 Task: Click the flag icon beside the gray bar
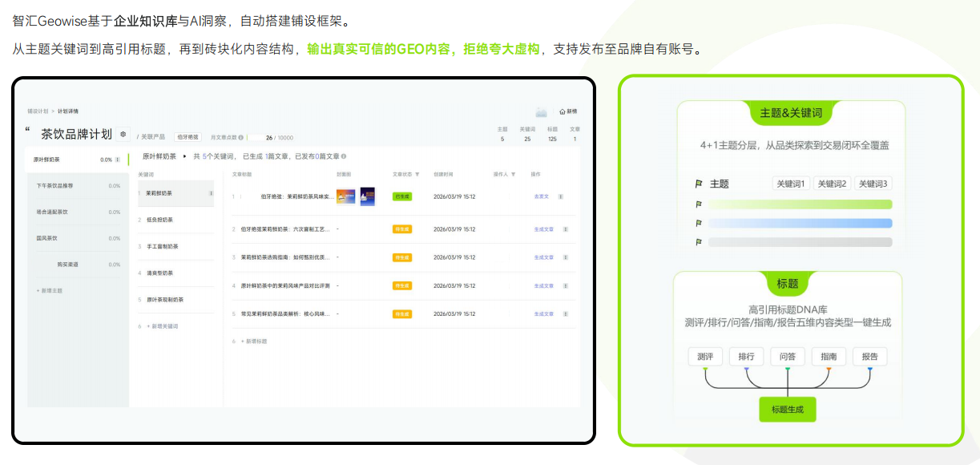tap(699, 242)
